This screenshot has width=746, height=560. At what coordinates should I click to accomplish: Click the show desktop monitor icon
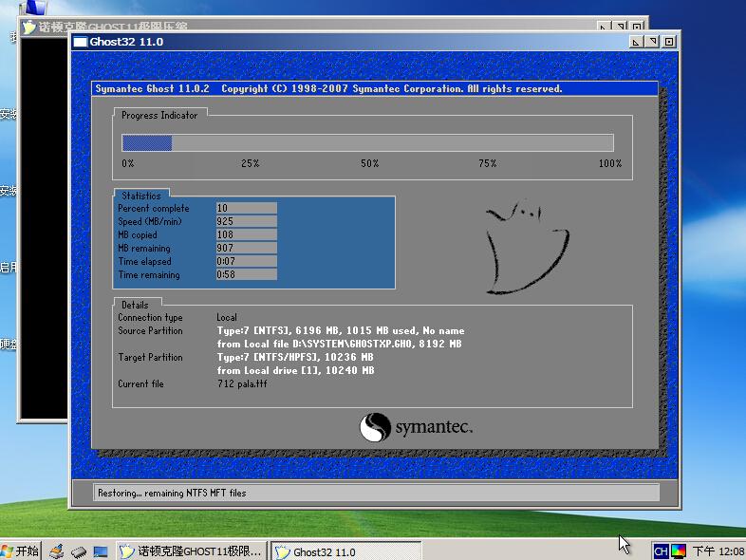99,551
